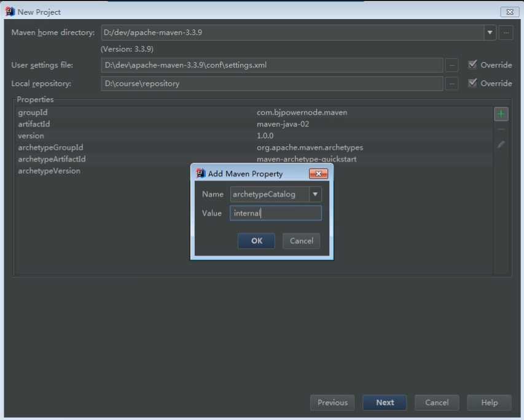The image size is (524, 420).
Task: Select the archetypeArtifactId property row
Action: (253, 159)
